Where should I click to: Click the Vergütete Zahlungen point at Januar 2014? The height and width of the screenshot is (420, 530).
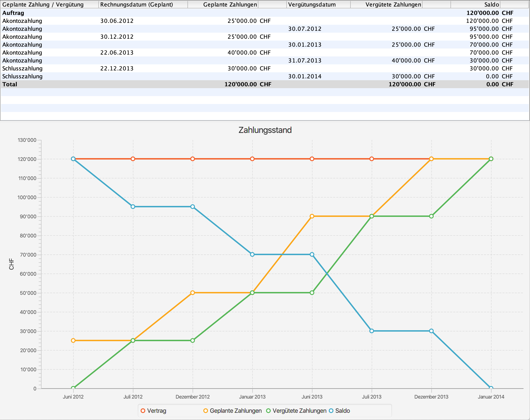coord(491,159)
